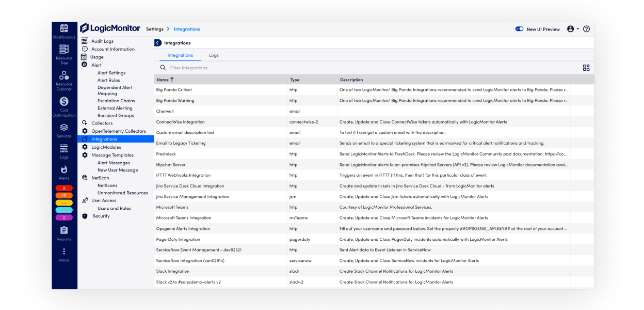Click the help question mark icon
Screen dimensions: 644x310
point(586,29)
